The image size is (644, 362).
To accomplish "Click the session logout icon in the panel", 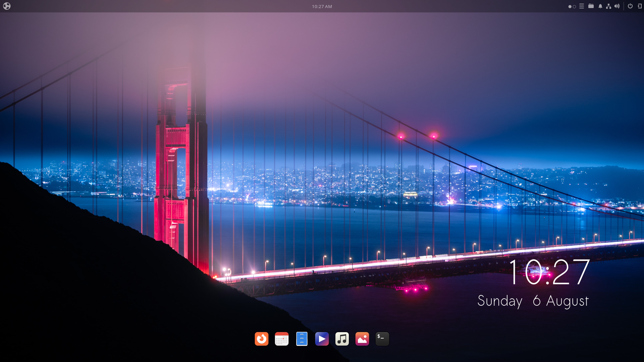I will click(x=639, y=6).
